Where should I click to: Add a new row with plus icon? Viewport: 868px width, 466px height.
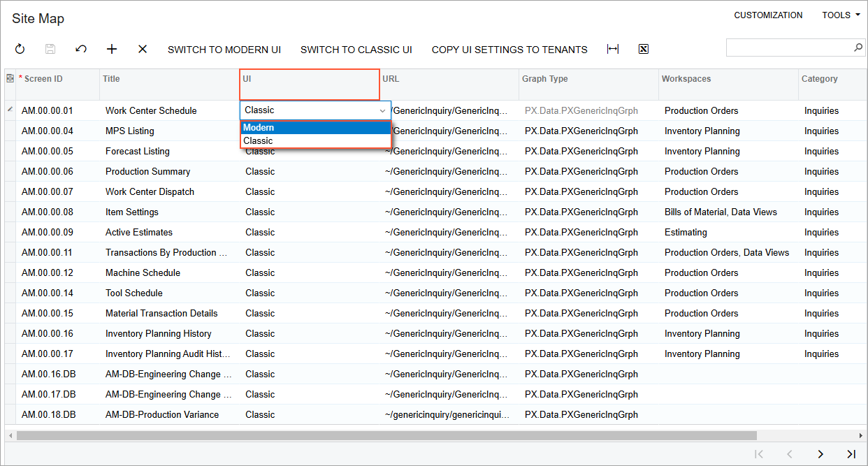[112, 49]
